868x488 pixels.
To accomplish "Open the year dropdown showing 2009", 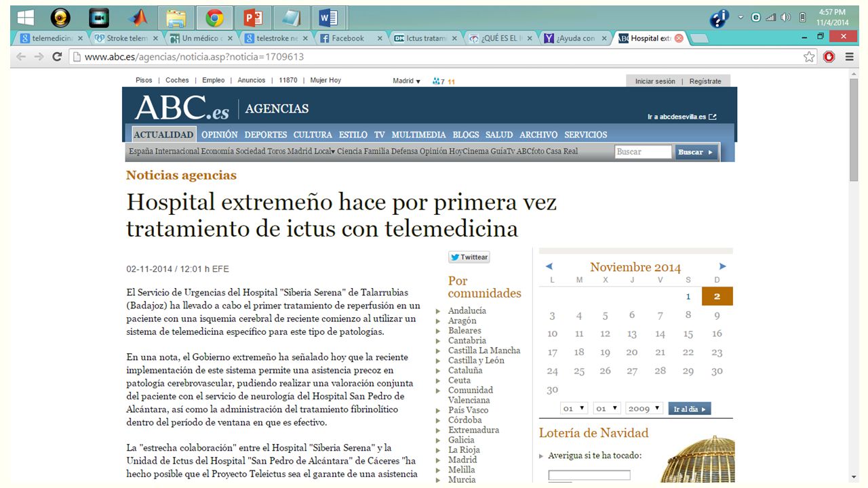I will pyautogui.click(x=644, y=409).
